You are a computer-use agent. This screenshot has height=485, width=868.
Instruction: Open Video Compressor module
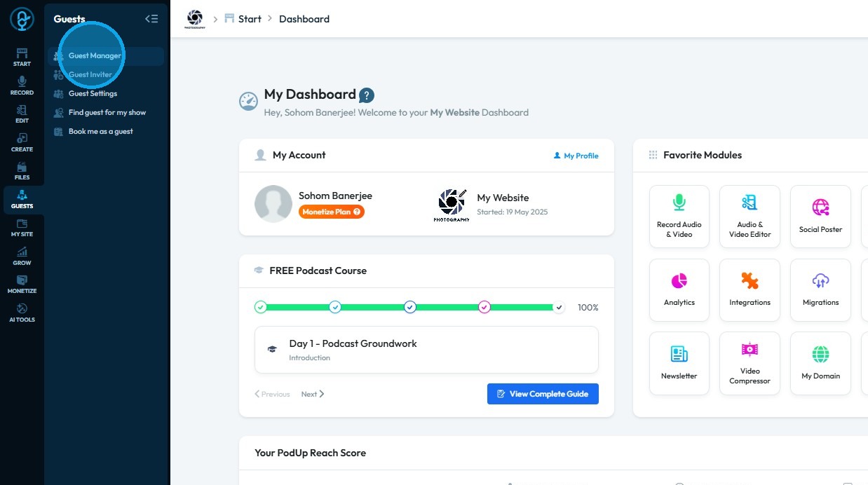[750, 364]
